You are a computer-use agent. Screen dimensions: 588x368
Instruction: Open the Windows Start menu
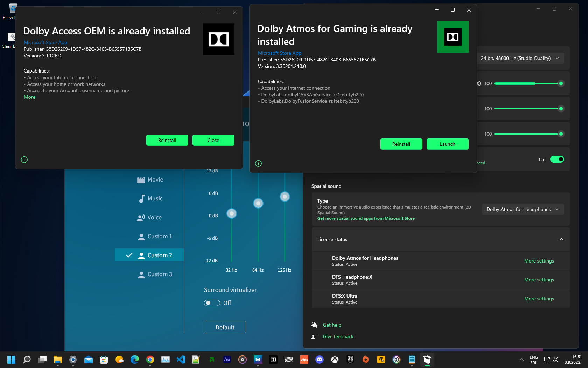[x=12, y=360]
